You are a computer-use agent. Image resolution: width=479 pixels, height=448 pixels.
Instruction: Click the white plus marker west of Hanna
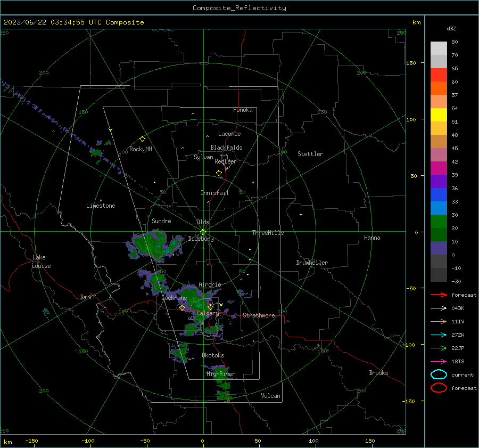point(301,214)
